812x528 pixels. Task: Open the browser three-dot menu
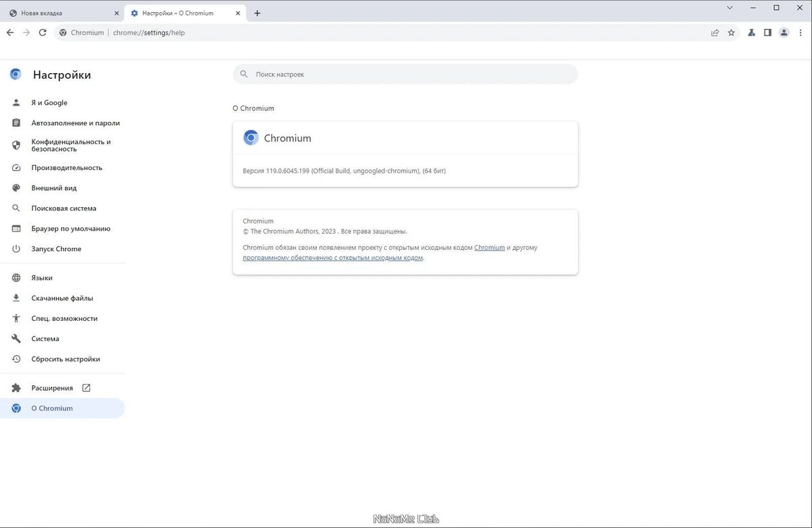click(800, 32)
